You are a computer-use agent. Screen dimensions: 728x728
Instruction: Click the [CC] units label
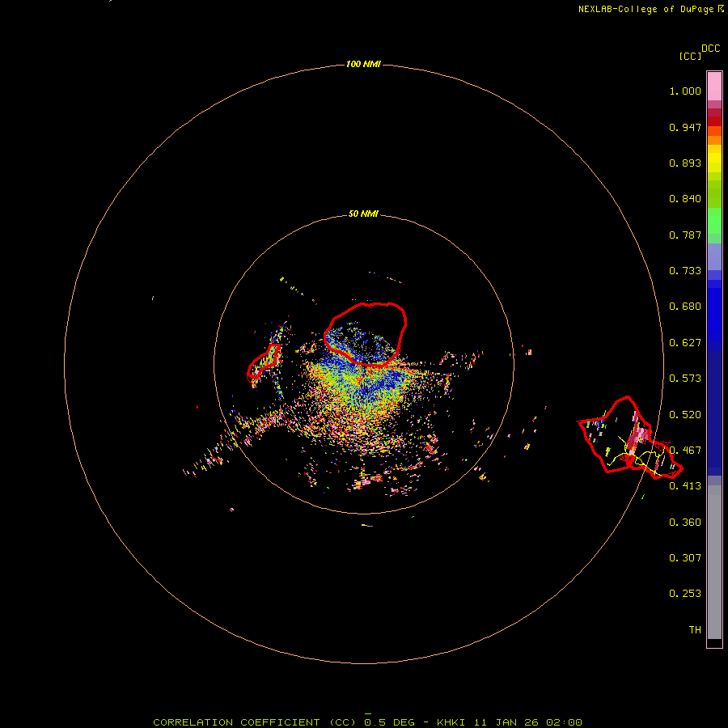[x=690, y=56]
